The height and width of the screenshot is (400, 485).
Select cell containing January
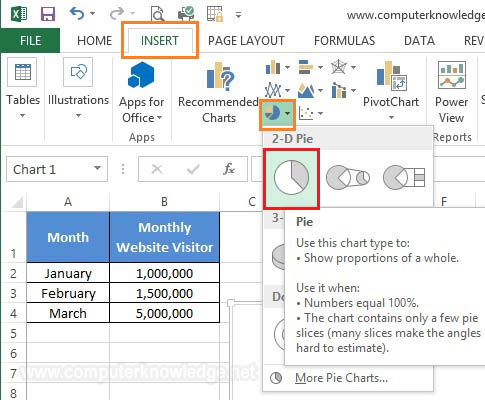click(68, 273)
